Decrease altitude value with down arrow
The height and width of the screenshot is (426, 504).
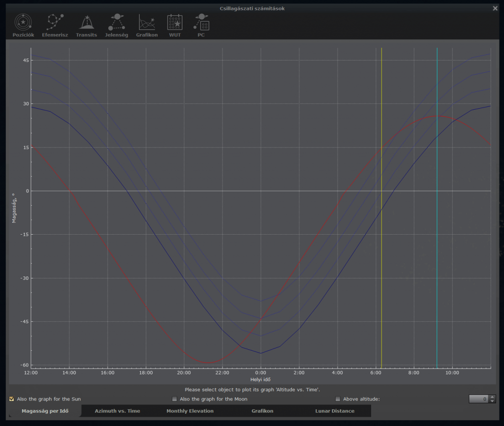(493, 401)
